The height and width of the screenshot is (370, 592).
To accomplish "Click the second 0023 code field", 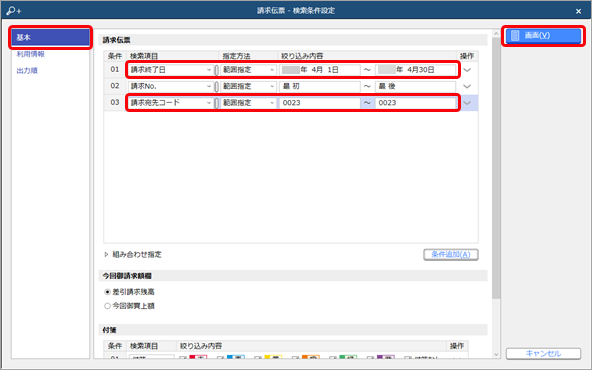I will 415,103.
